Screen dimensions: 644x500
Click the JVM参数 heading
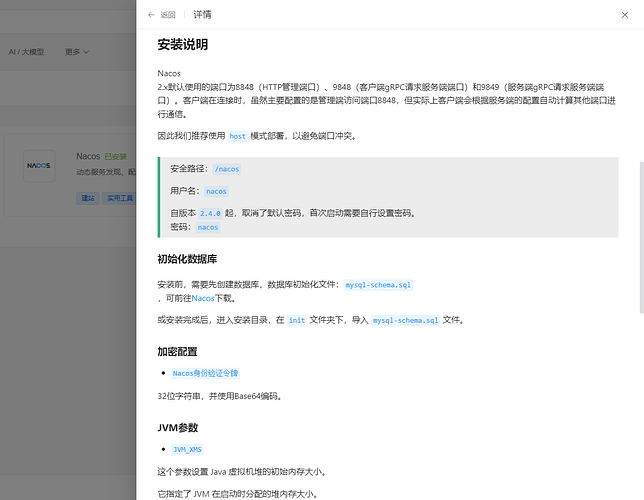pos(178,428)
